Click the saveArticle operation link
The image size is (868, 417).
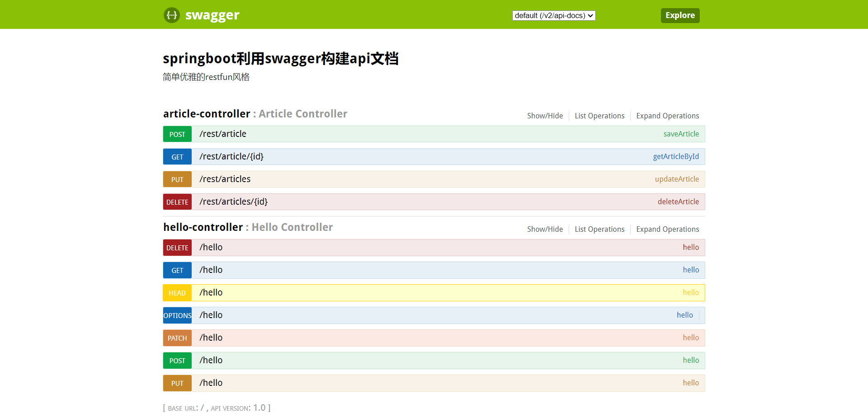pos(681,134)
